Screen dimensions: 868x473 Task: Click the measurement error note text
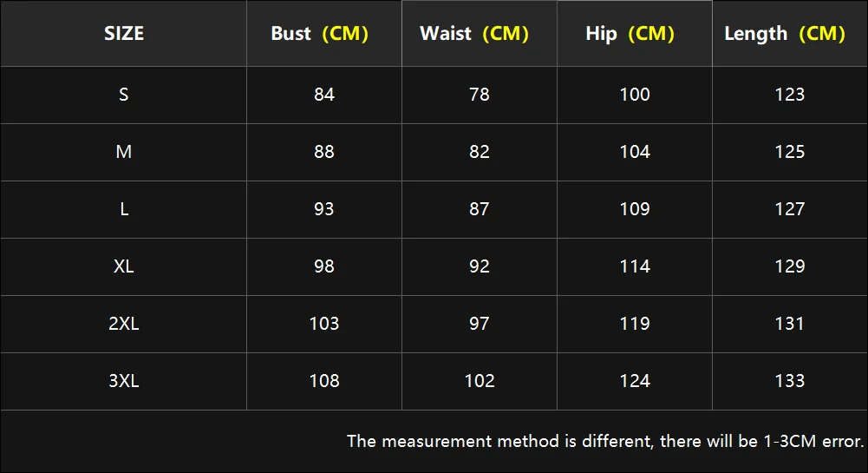tap(605, 442)
